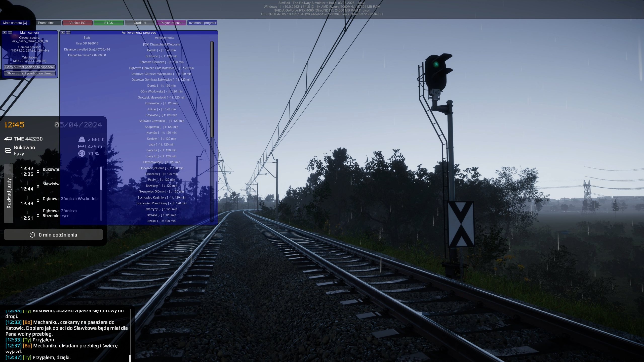Screen dimensions: 644x362
Task: Click Show current position on Umap
Action: pos(30,73)
